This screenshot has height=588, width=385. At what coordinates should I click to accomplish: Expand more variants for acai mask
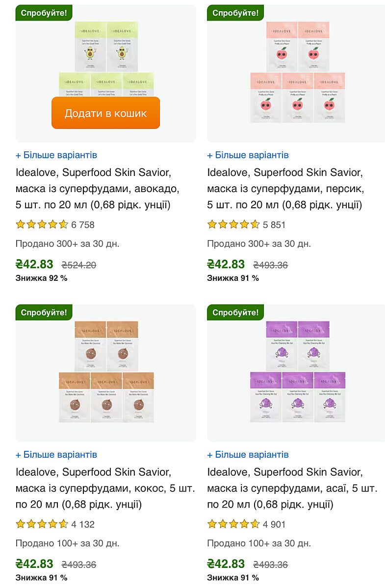click(x=248, y=455)
